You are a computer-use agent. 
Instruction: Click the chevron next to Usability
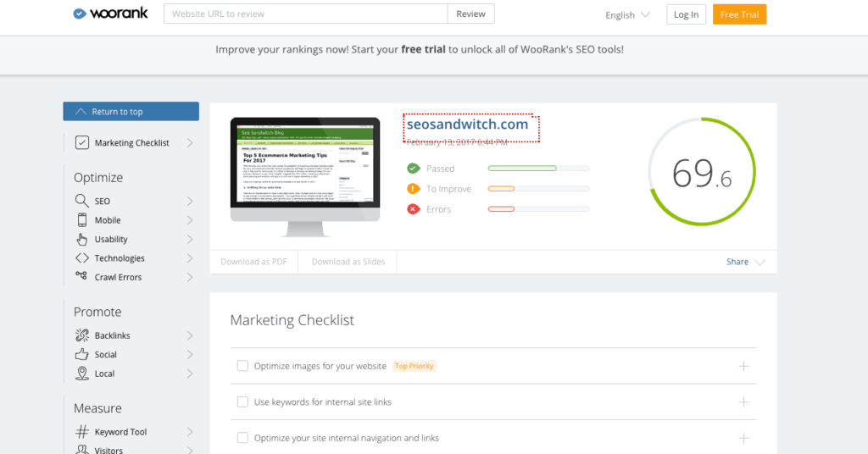pos(190,239)
